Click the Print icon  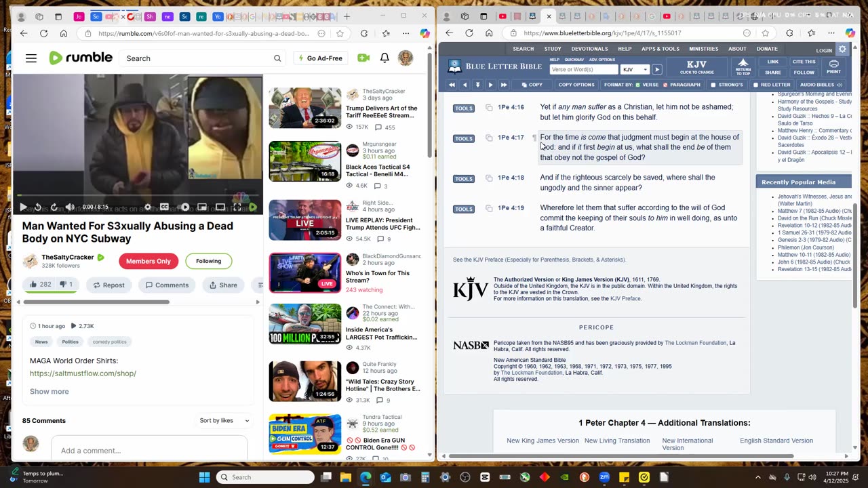click(x=833, y=67)
